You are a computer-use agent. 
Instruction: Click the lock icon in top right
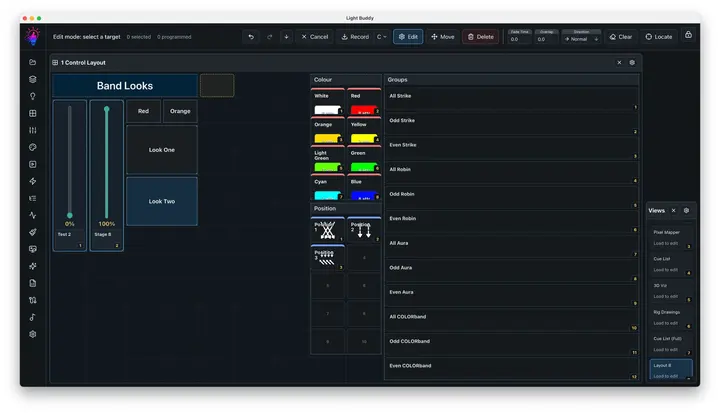point(688,35)
